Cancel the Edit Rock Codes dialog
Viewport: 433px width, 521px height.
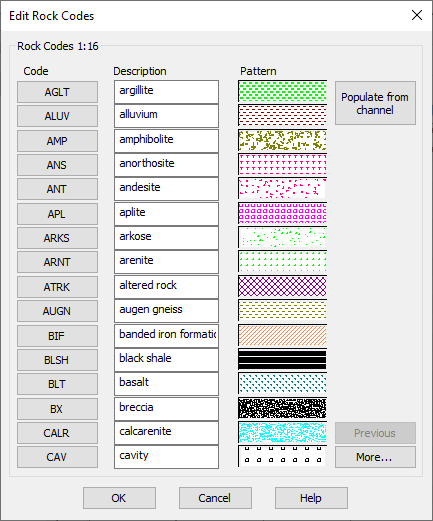[x=215, y=498]
